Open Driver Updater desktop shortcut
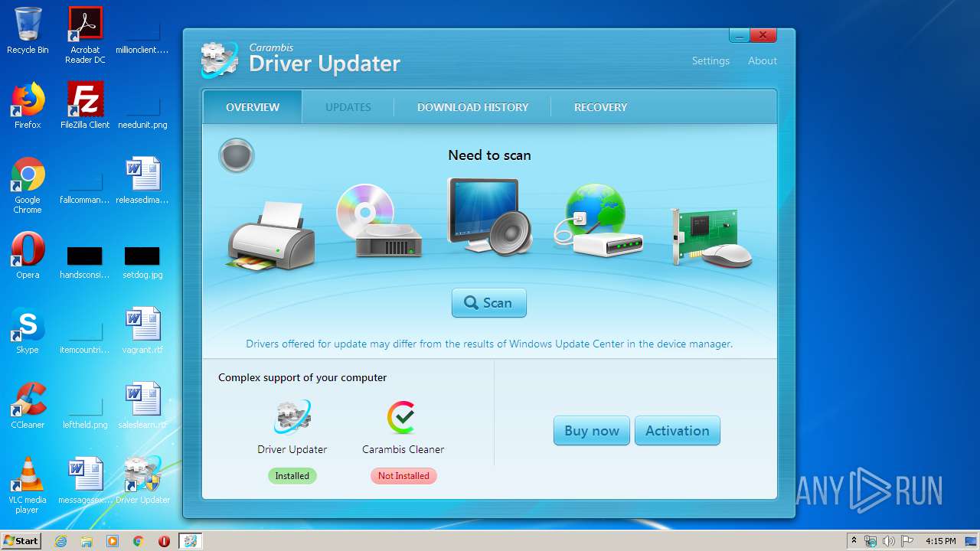The image size is (980, 551). click(x=142, y=481)
